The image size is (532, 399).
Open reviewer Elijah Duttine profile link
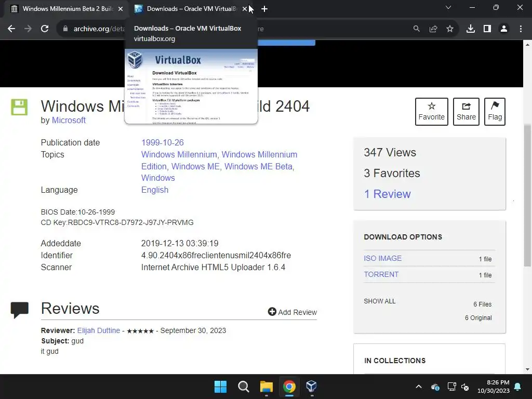tap(99, 330)
